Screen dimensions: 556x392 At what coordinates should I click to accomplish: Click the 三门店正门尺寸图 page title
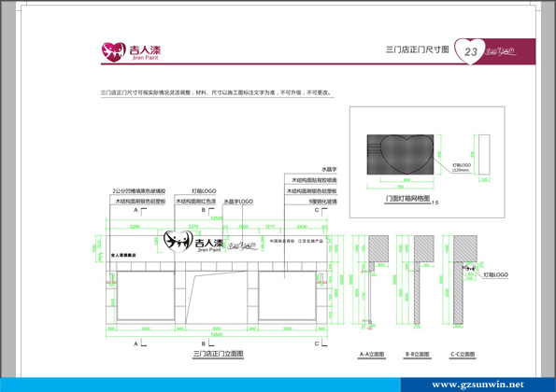[418, 49]
